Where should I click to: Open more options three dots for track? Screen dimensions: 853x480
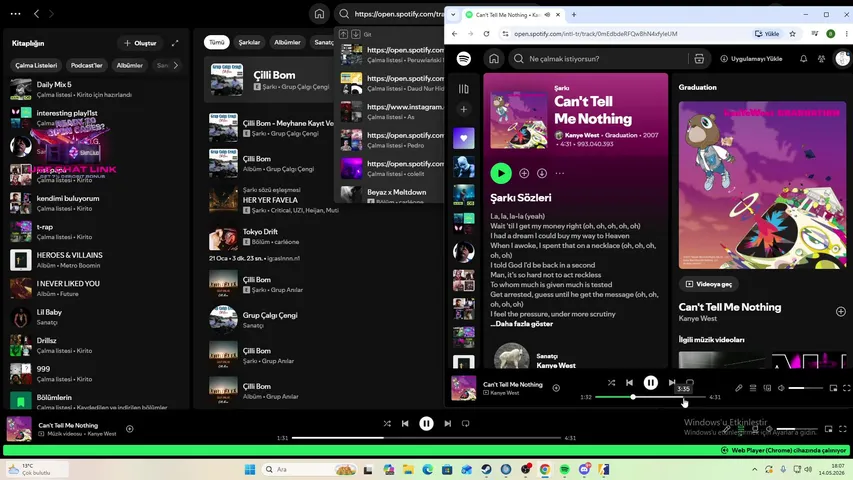[x=560, y=173]
